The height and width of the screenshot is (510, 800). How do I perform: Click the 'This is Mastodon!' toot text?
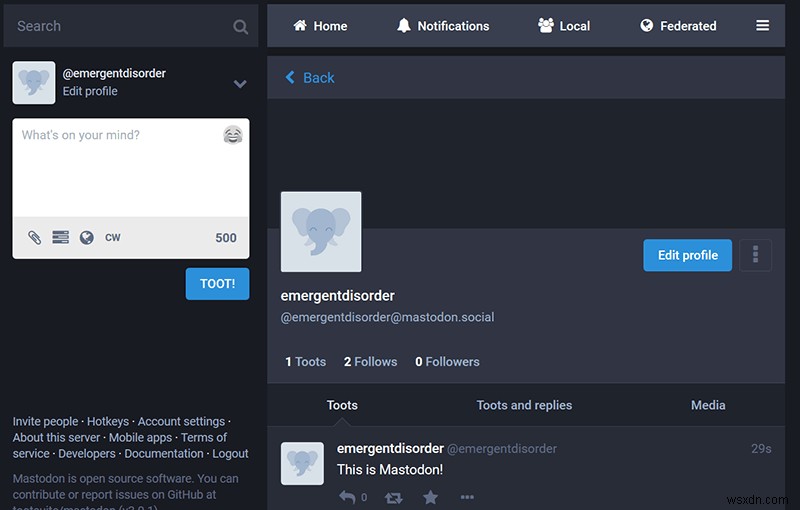(390, 469)
